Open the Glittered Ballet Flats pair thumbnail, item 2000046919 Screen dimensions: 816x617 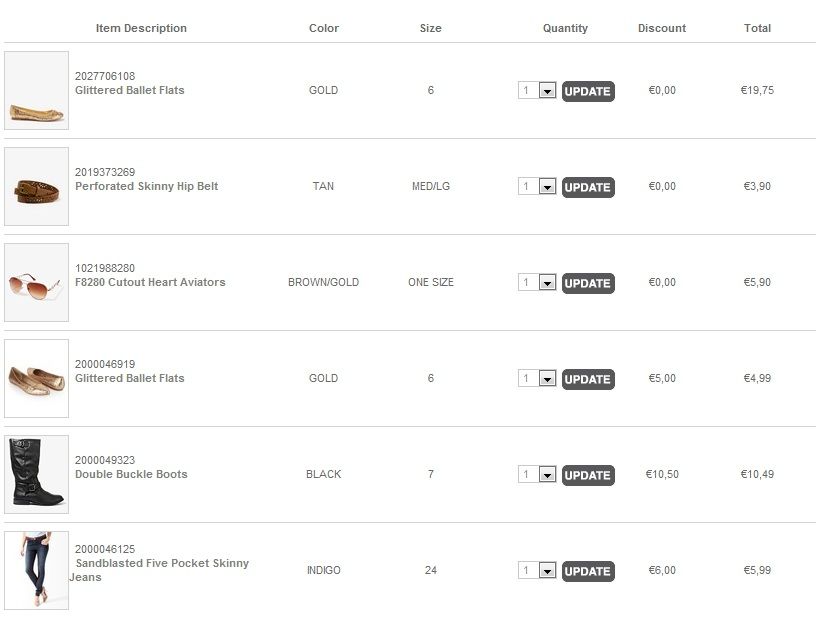36,378
